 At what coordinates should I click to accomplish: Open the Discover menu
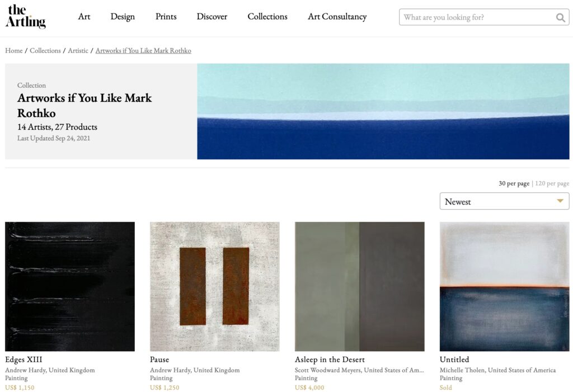(212, 16)
